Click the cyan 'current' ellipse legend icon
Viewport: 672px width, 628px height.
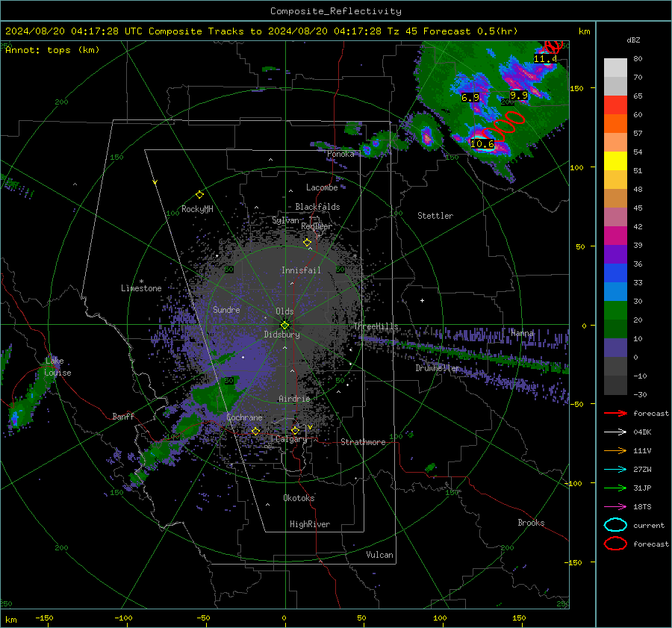point(615,525)
